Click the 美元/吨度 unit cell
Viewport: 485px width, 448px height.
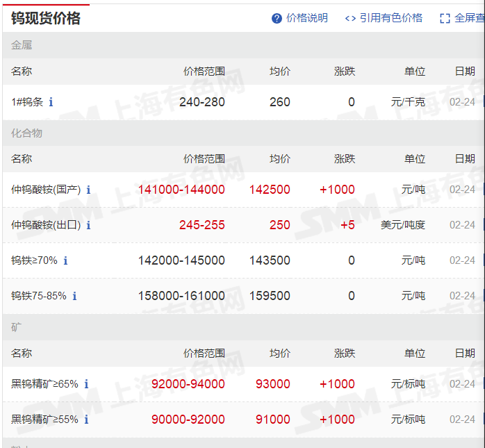(403, 225)
